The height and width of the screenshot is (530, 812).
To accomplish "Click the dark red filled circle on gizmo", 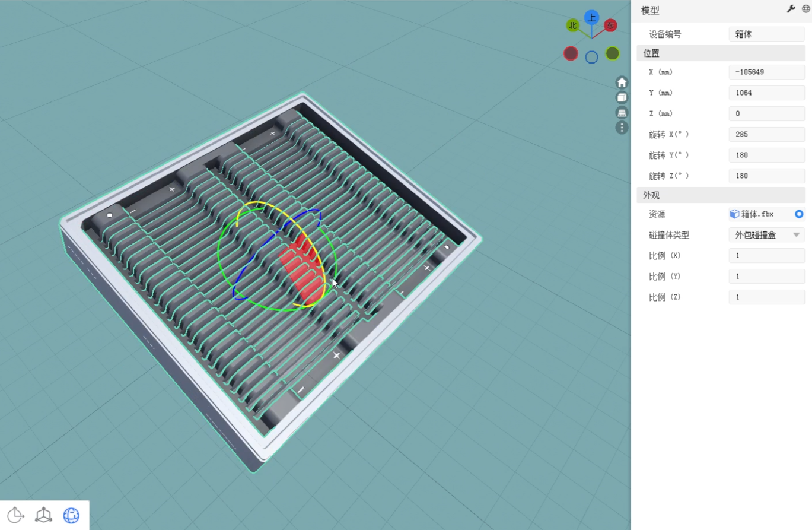I will coord(571,53).
